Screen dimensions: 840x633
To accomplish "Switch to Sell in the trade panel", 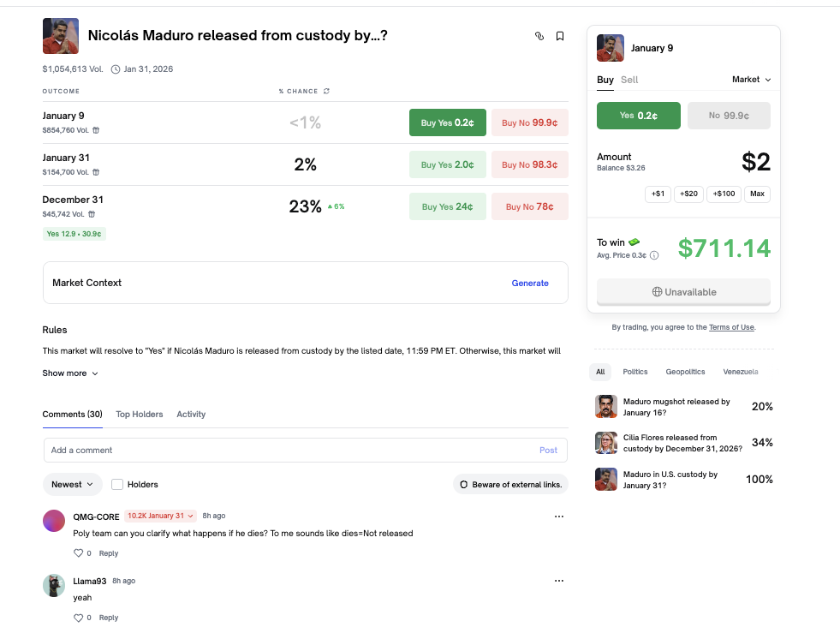I will (629, 80).
